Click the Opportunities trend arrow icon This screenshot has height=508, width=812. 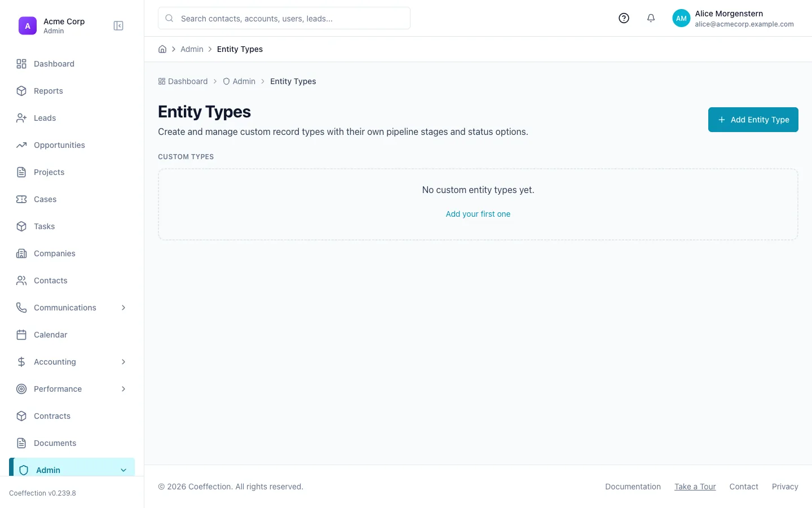[x=21, y=145]
